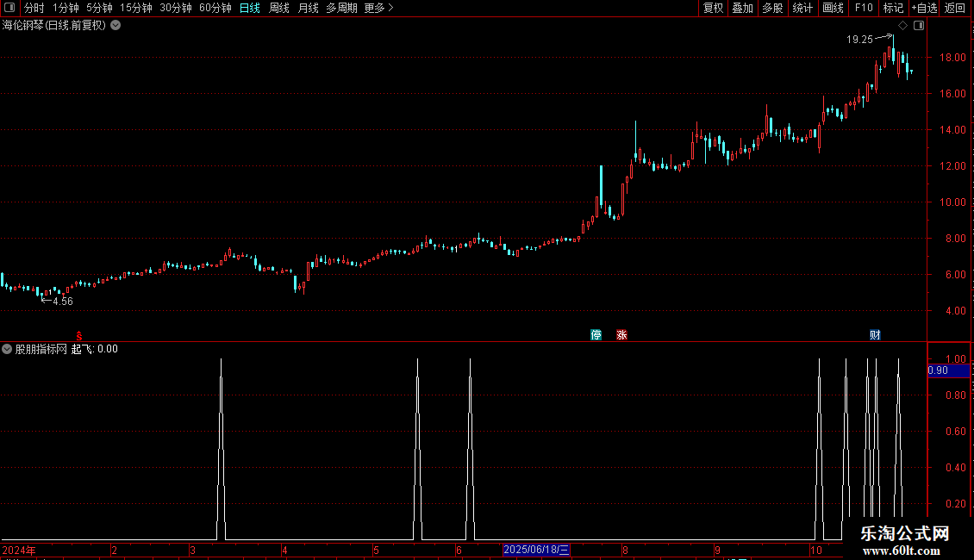This screenshot has width=974, height=560.
Task: Select the 日线 daily chart tab
Action: [250, 8]
